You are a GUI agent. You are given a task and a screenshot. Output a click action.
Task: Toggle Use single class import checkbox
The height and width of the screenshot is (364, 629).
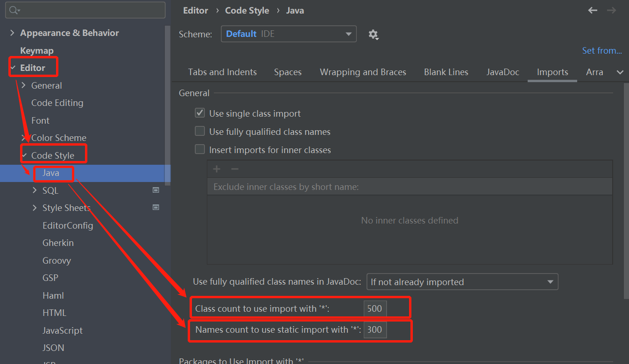(x=200, y=113)
